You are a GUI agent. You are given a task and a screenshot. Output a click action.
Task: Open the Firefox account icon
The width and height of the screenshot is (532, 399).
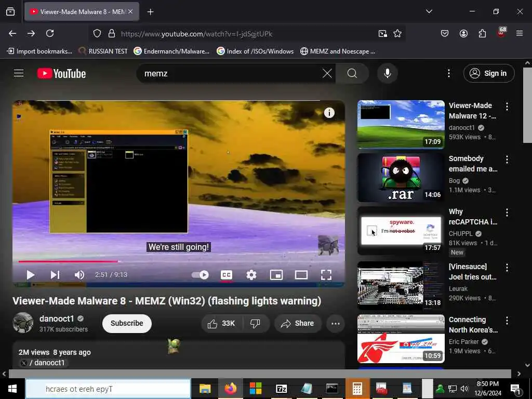[x=463, y=33]
